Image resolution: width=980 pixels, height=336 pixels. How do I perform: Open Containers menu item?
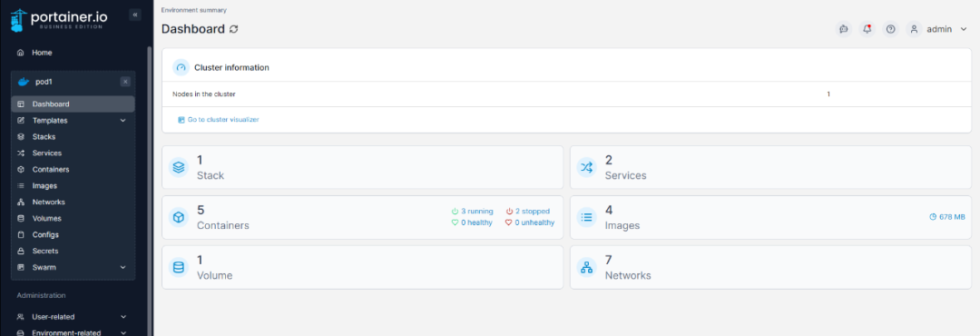pos(73,169)
